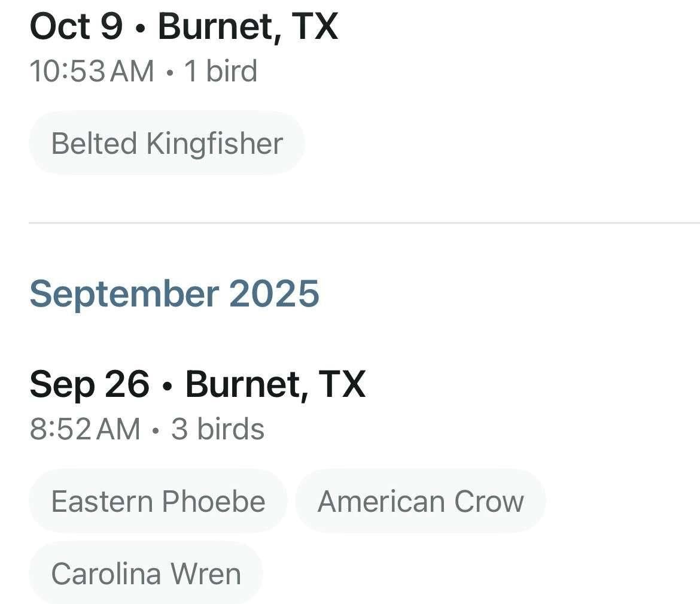
Task: Open the Carolina Wren chip
Action: [146, 573]
